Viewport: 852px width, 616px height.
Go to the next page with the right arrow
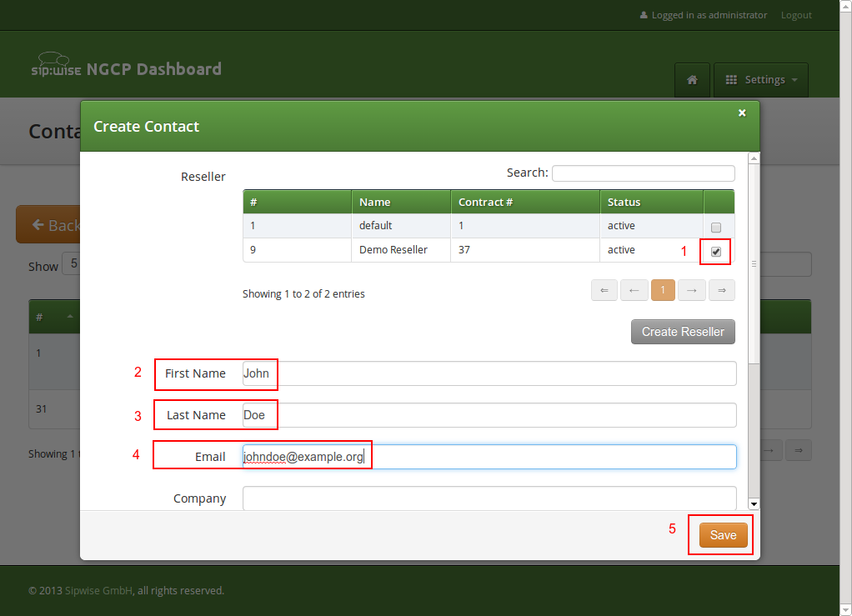(x=692, y=289)
